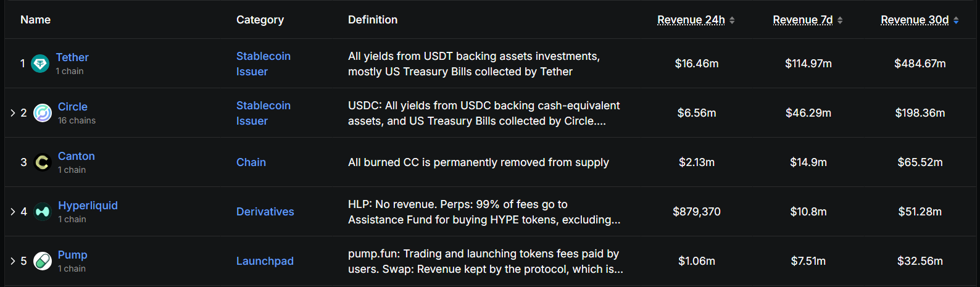Open the Tether protocol link

[x=72, y=57]
